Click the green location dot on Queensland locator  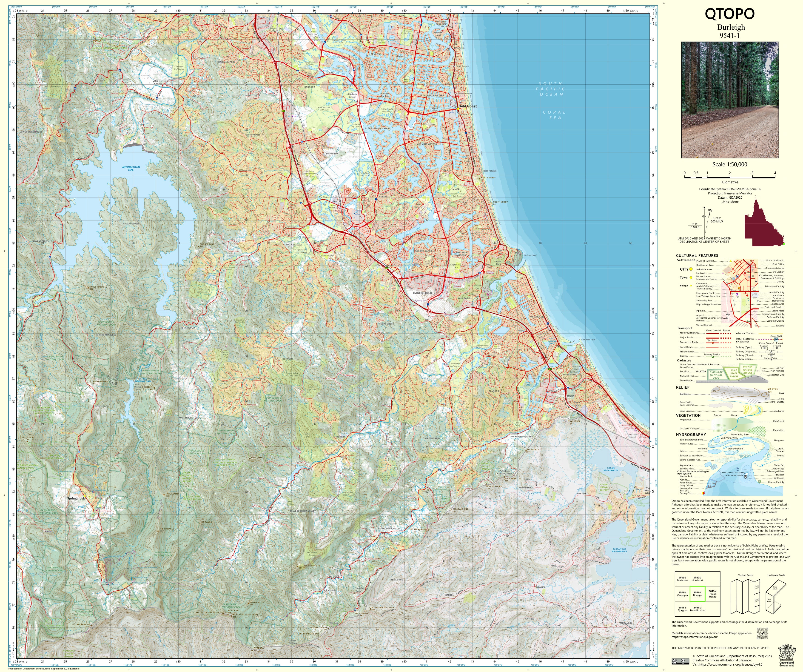[784, 244]
